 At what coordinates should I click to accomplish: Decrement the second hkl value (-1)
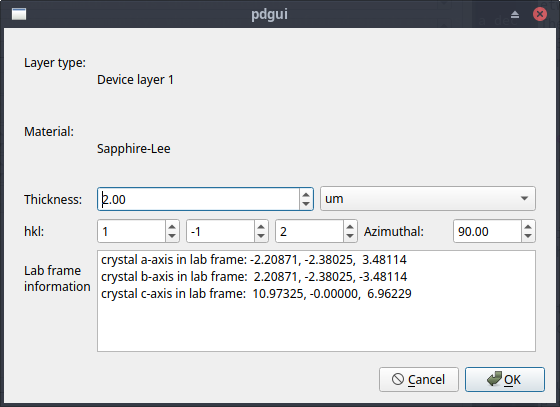(x=261, y=236)
